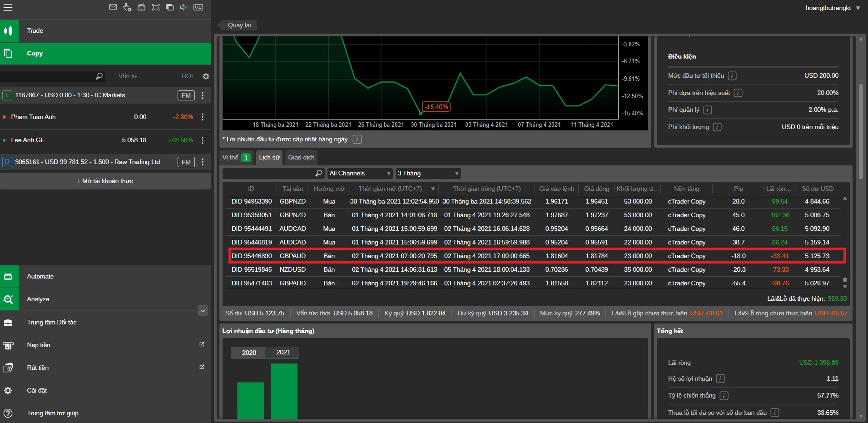Toggle sound using the speaker icon

pos(184,7)
